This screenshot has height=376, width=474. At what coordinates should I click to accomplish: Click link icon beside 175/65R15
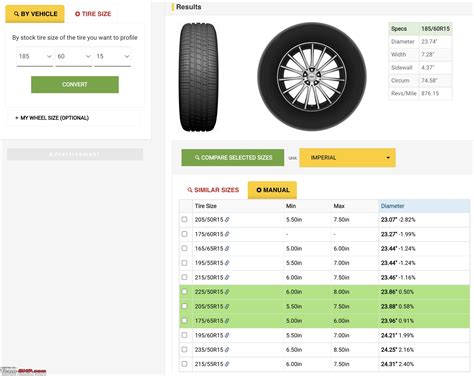(x=227, y=321)
